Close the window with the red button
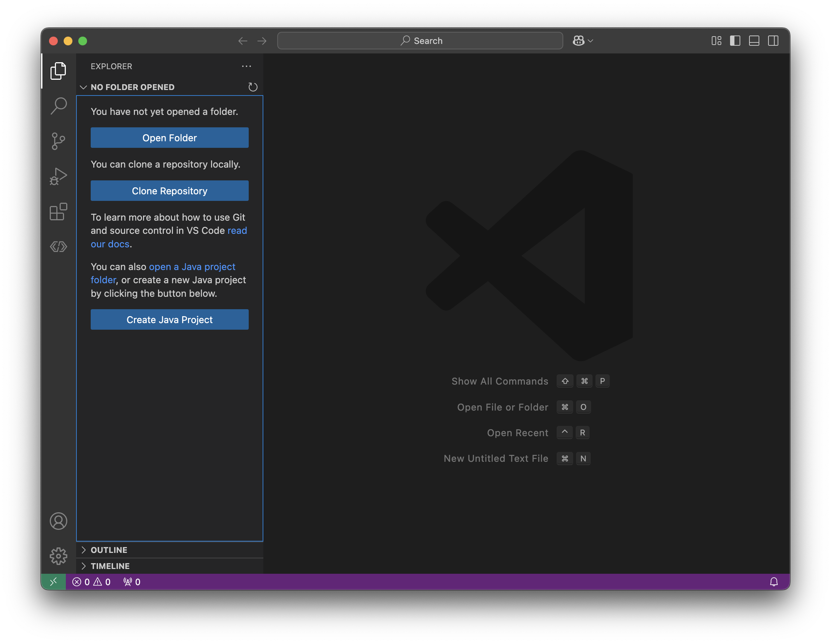The image size is (831, 644). tap(53, 41)
